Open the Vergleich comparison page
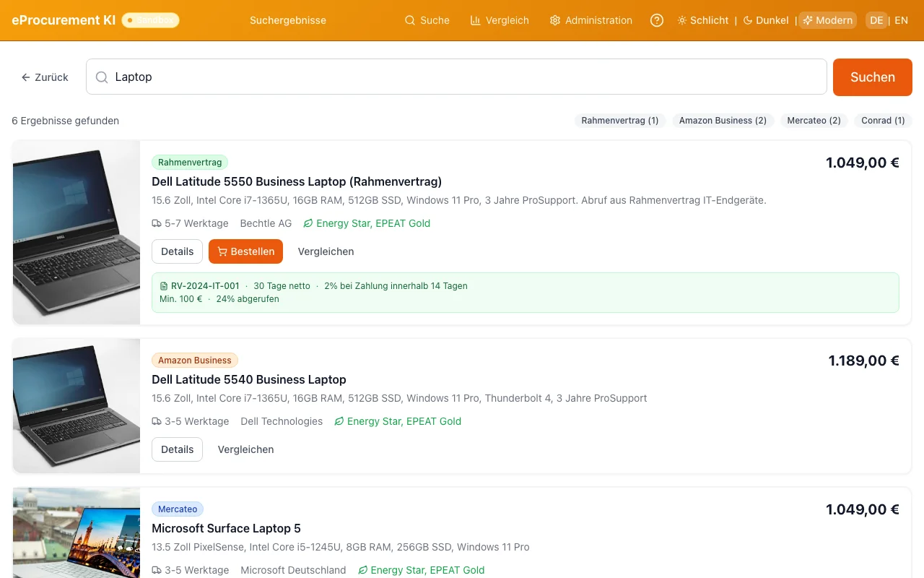924x578 pixels. point(500,20)
